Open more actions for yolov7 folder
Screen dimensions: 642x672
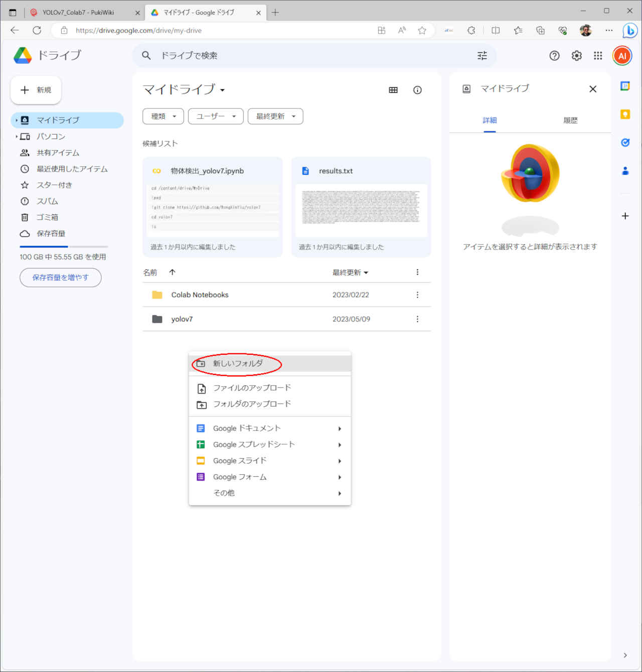click(417, 319)
